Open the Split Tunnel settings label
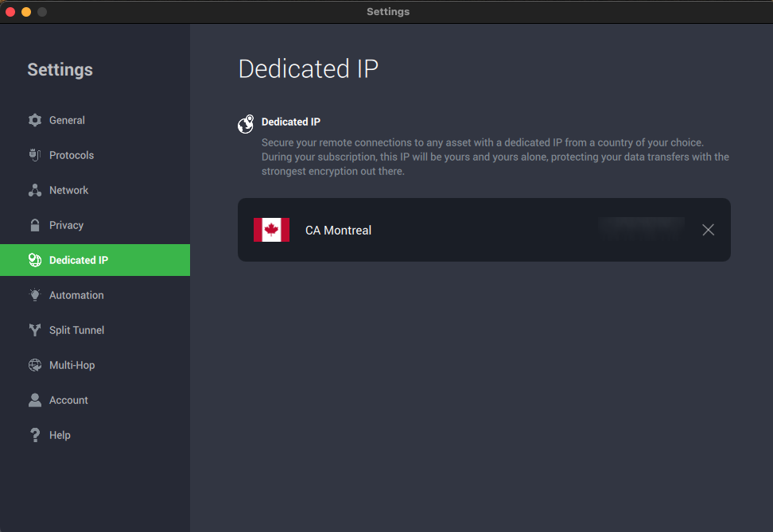773x532 pixels. pyautogui.click(x=76, y=330)
